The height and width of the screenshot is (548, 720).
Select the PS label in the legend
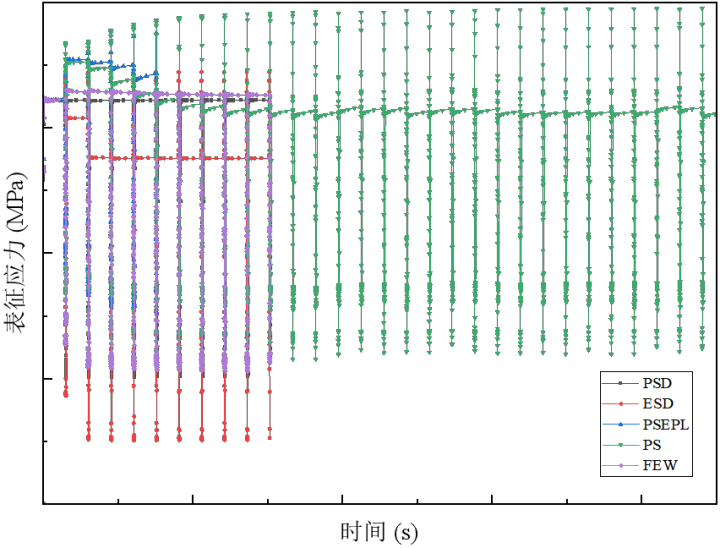(651, 446)
